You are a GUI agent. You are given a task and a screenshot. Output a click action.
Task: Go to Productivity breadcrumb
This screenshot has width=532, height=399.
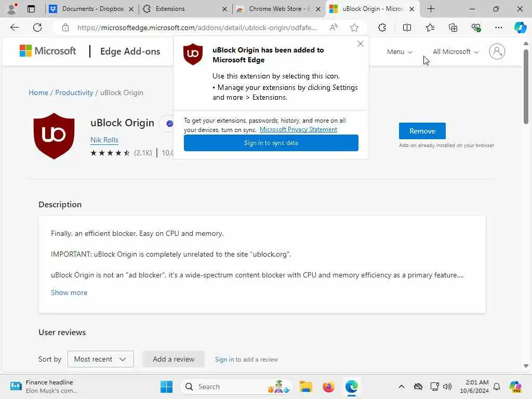[x=74, y=92]
